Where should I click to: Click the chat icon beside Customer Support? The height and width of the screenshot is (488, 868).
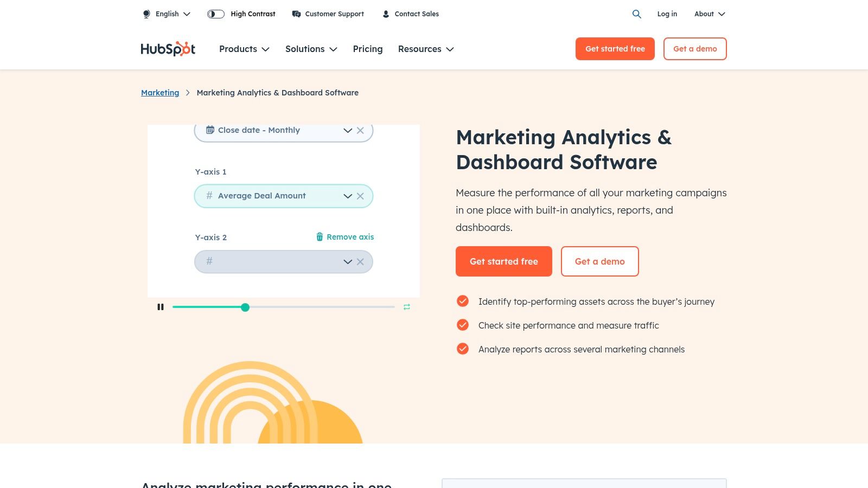click(x=296, y=14)
